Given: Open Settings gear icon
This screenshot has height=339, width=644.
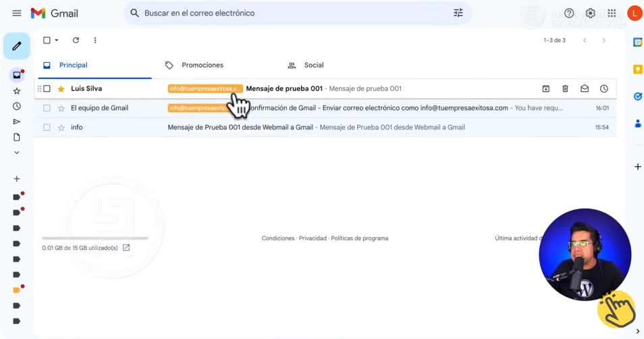Looking at the screenshot, I should click(590, 13).
